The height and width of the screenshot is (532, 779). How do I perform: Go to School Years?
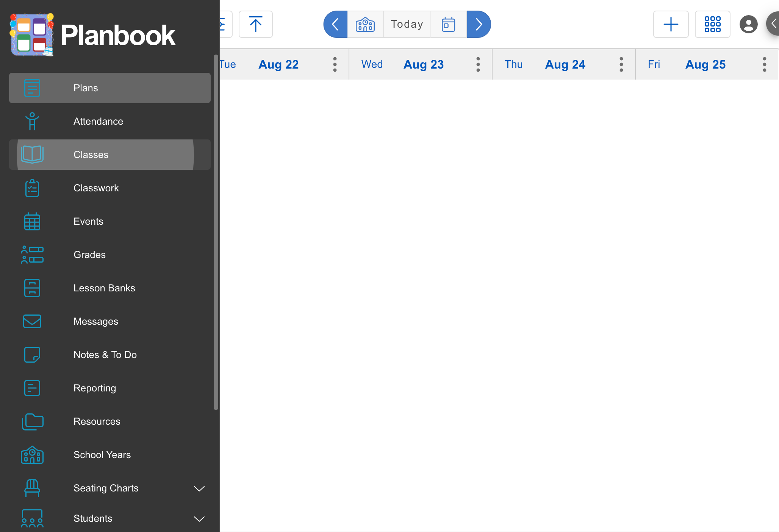click(x=109, y=455)
